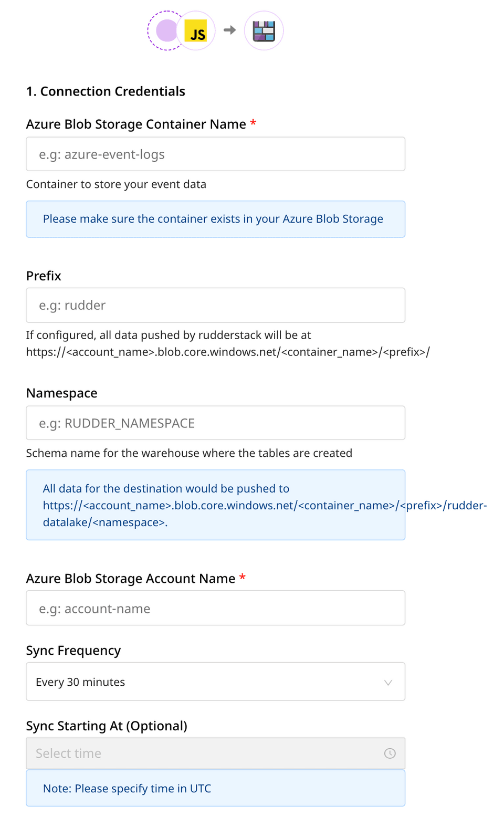
Task: Click the Azure data lake destination icon
Action: 264,30
